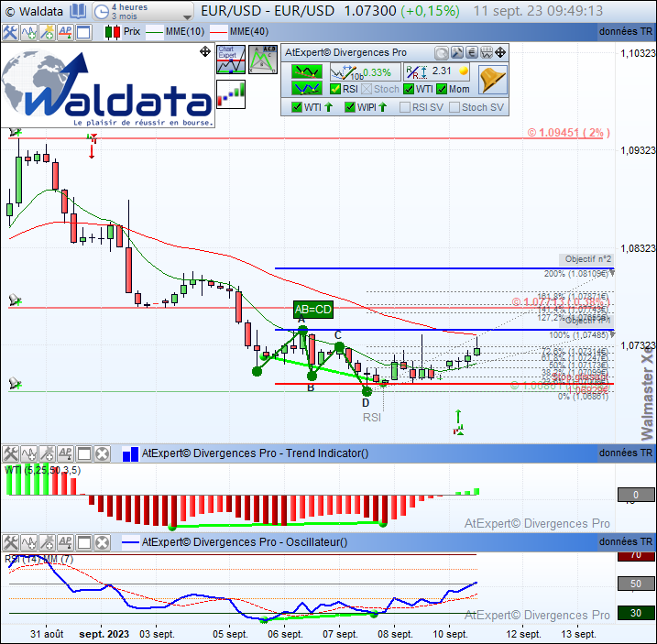The width and height of the screenshot is (657, 644).
Task: Click wand icon in Oscillateur toolbar
Action: point(47,542)
